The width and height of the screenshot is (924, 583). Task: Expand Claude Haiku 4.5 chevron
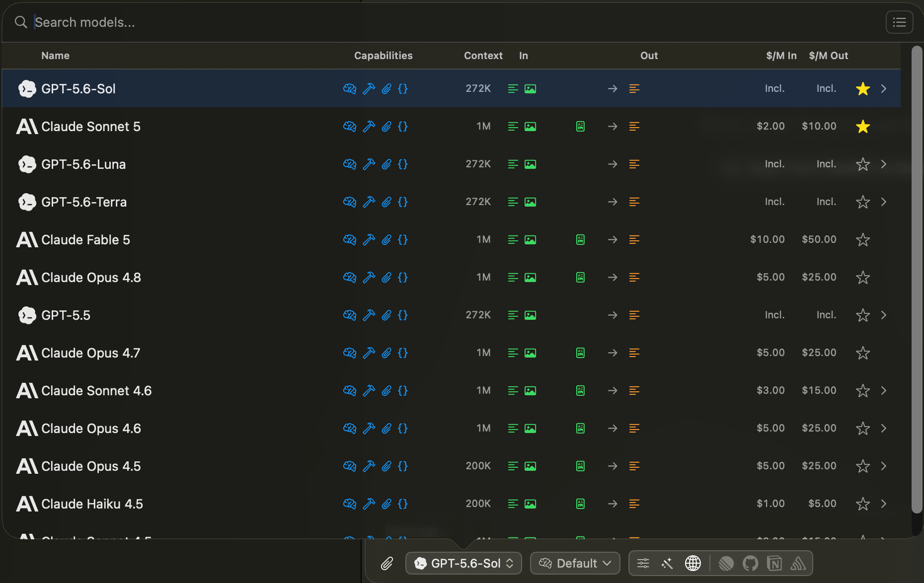pyautogui.click(x=884, y=504)
